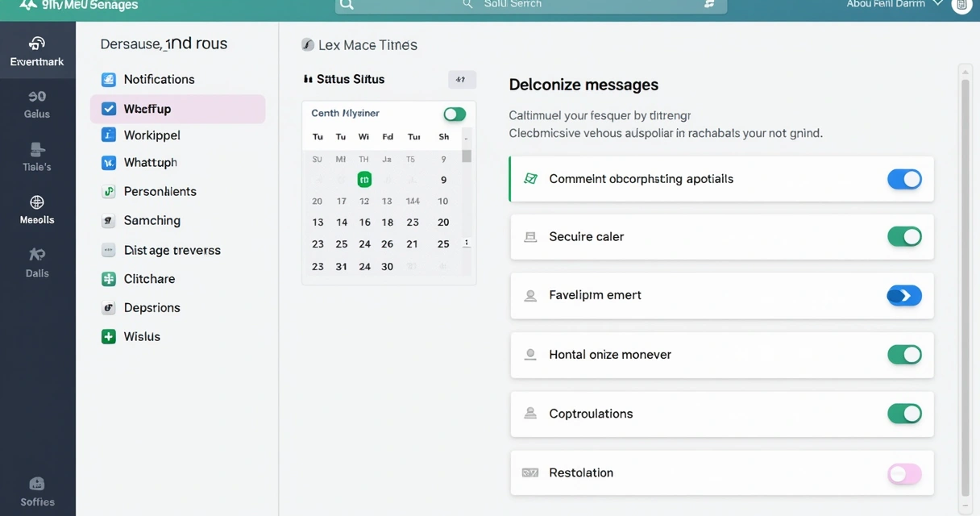Click the Workippel list icon
Viewport: 980px width, 516px height.
[x=109, y=135]
